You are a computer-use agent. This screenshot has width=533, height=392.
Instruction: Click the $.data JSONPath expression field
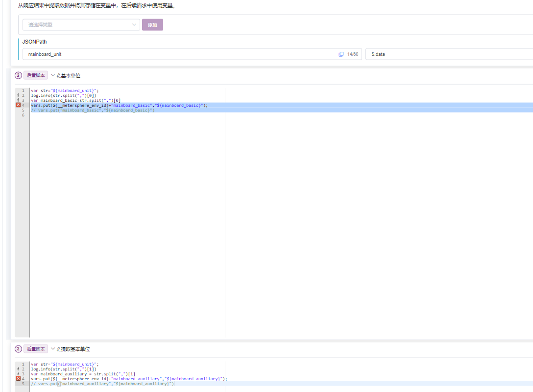pyautogui.click(x=449, y=54)
